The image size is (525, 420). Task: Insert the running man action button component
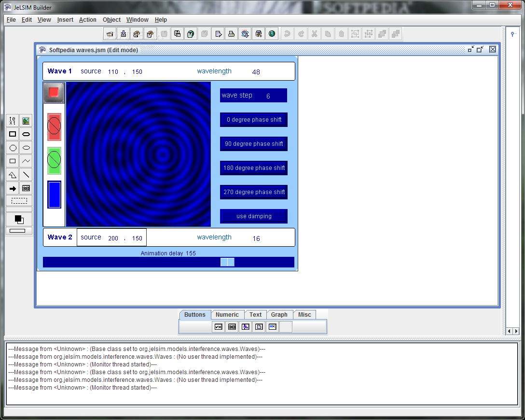[246, 327]
